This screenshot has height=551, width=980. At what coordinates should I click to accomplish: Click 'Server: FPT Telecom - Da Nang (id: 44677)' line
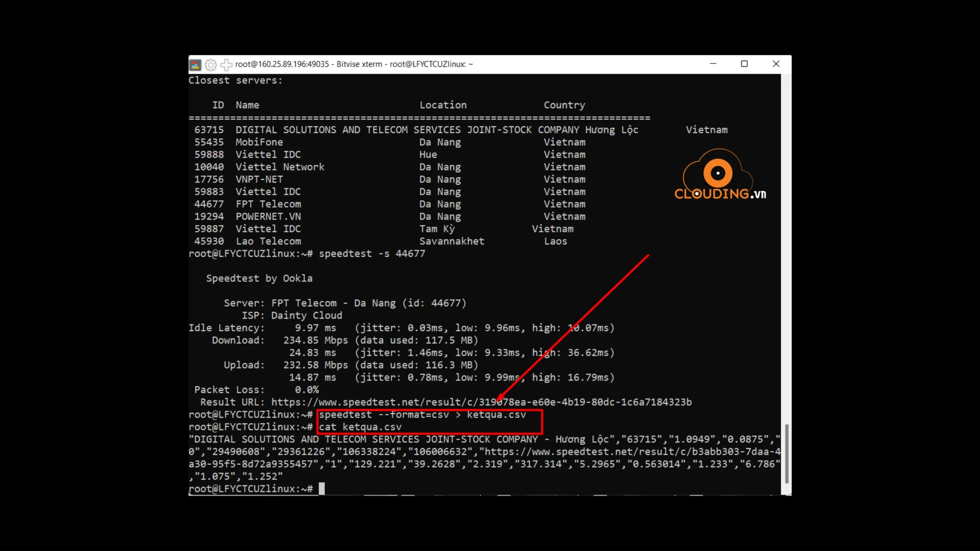pyautogui.click(x=345, y=303)
